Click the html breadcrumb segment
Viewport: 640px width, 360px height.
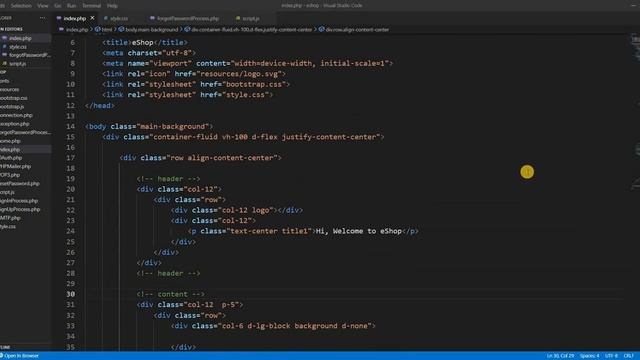coord(107,29)
